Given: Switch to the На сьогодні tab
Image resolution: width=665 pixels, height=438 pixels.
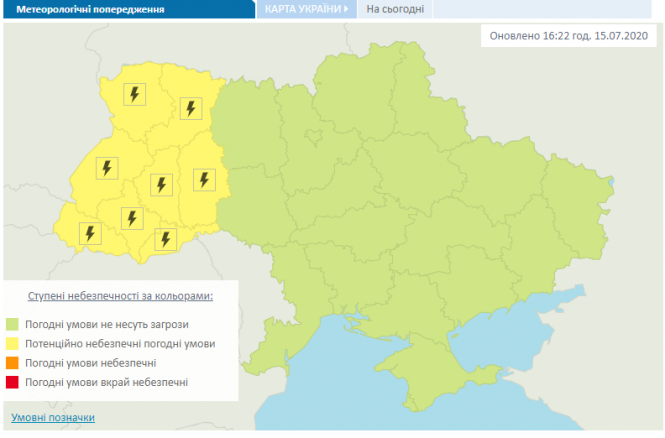Looking at the screenshot, I should coord(396,9).
